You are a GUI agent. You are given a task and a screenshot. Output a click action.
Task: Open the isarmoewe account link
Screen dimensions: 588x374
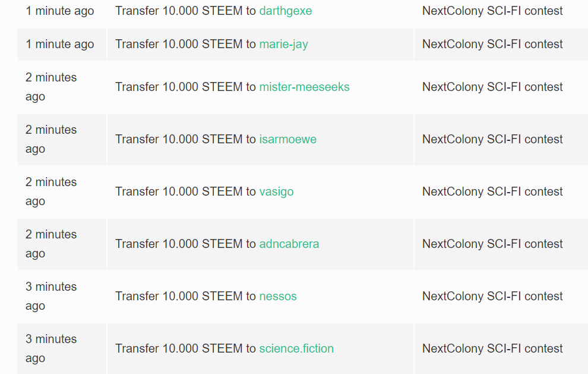(287, 139)
